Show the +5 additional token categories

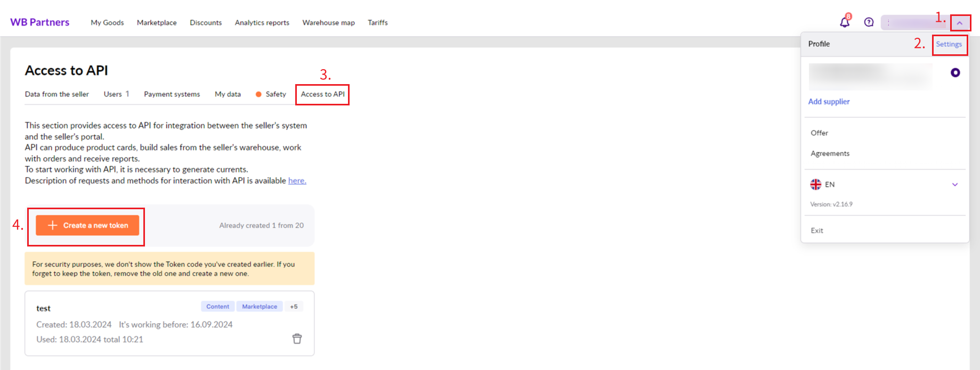point(294,307)
